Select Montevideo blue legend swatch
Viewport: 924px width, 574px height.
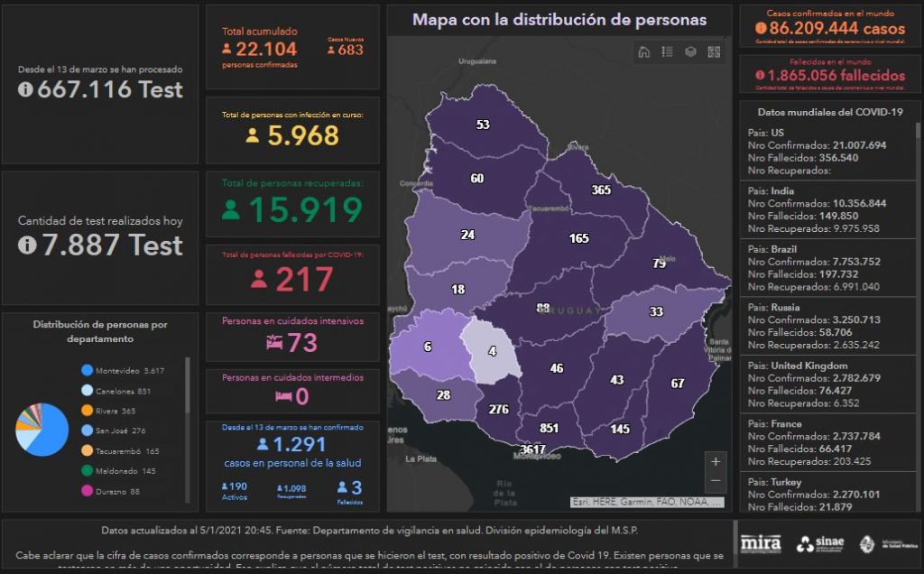[x=87, y=370]
